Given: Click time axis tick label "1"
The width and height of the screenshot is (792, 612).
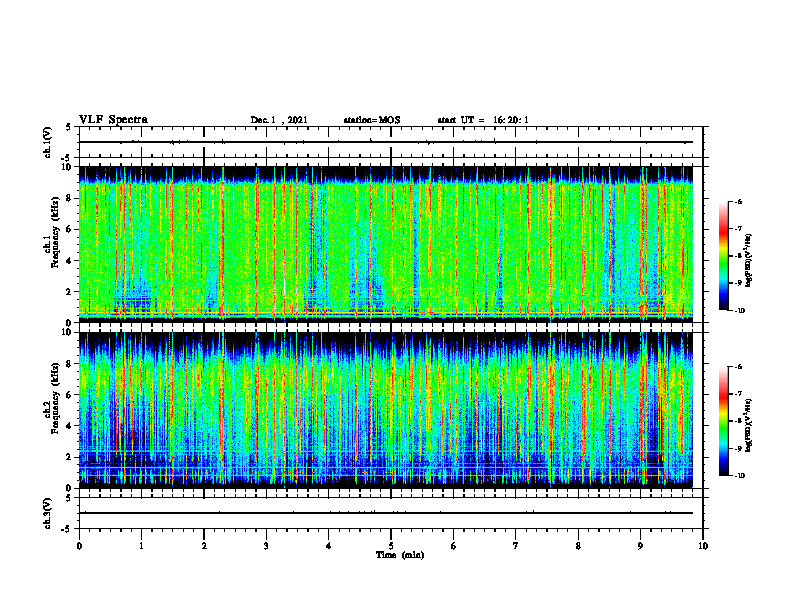Looking at the screenshot, I should coord(141,546).
